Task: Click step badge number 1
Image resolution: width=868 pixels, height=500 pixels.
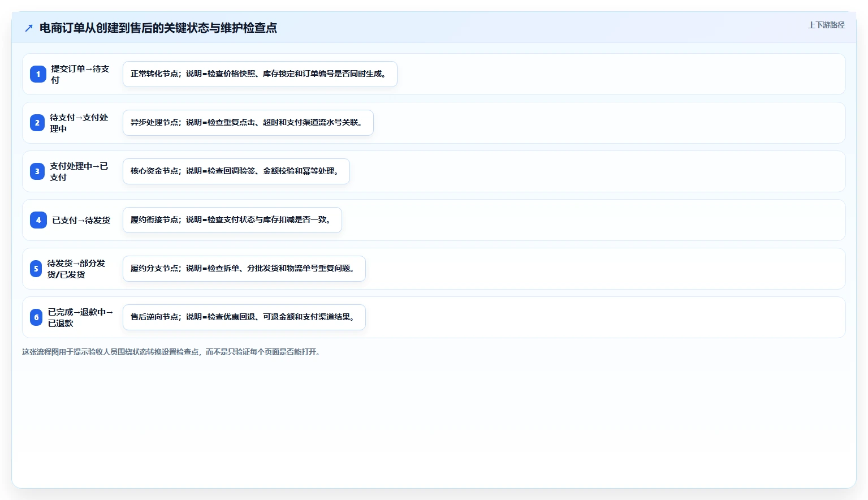Action: pos(38,74)
